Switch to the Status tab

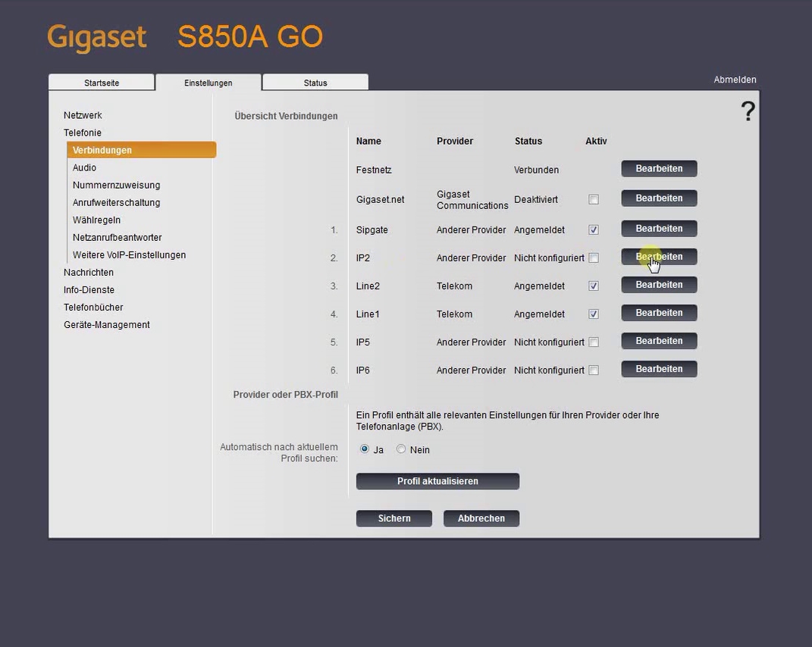(x=315, y=82)
